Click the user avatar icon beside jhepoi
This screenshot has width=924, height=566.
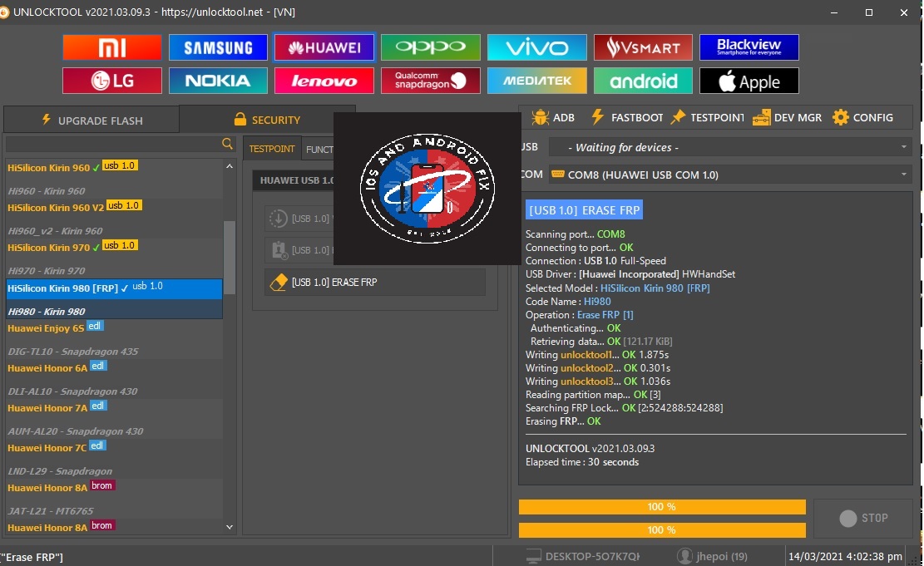pyautogui.click(x=684, y=556)
